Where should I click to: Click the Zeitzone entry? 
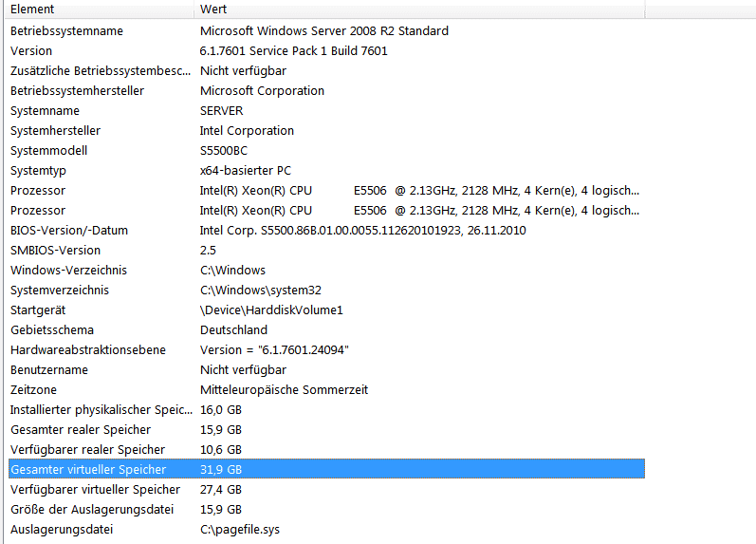(34, 390)
